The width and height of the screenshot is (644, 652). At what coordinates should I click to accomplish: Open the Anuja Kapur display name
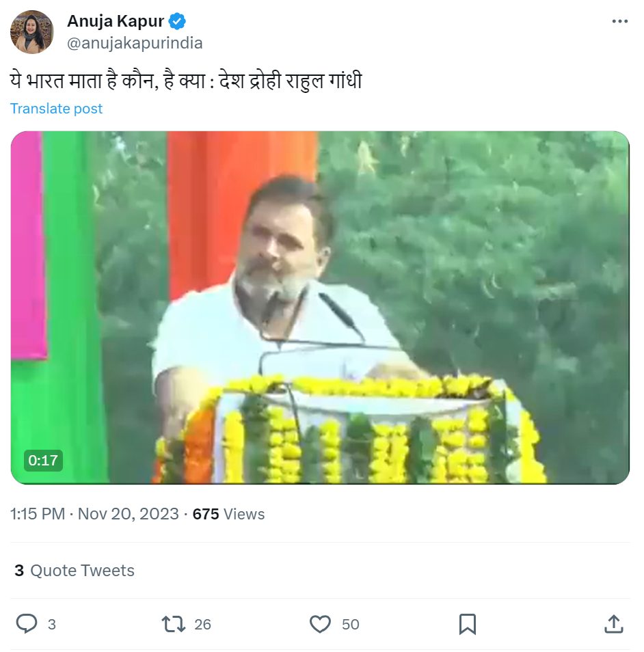[x=116, y=21]
